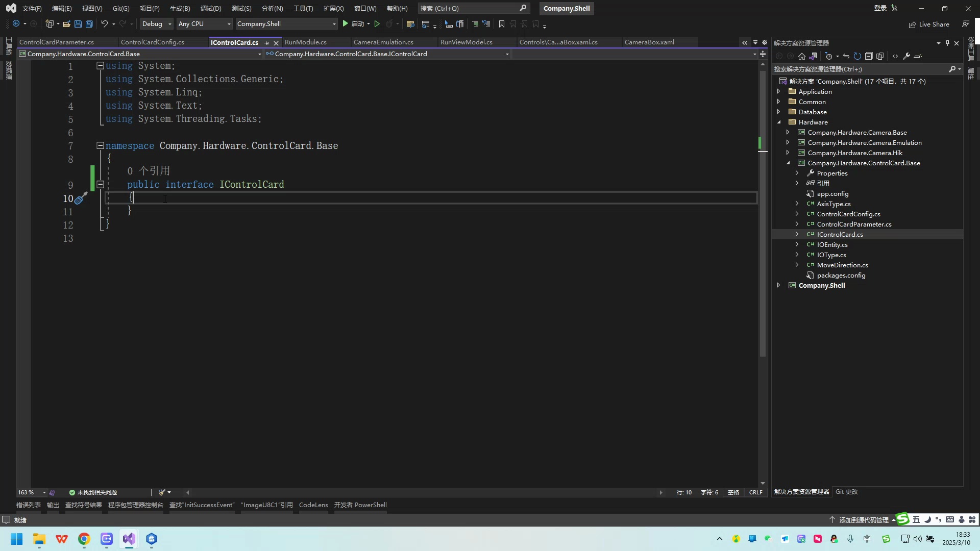Viewport: 980px width, 551px height.
Task: Click the Live Share button
Action: coord(929,24)
